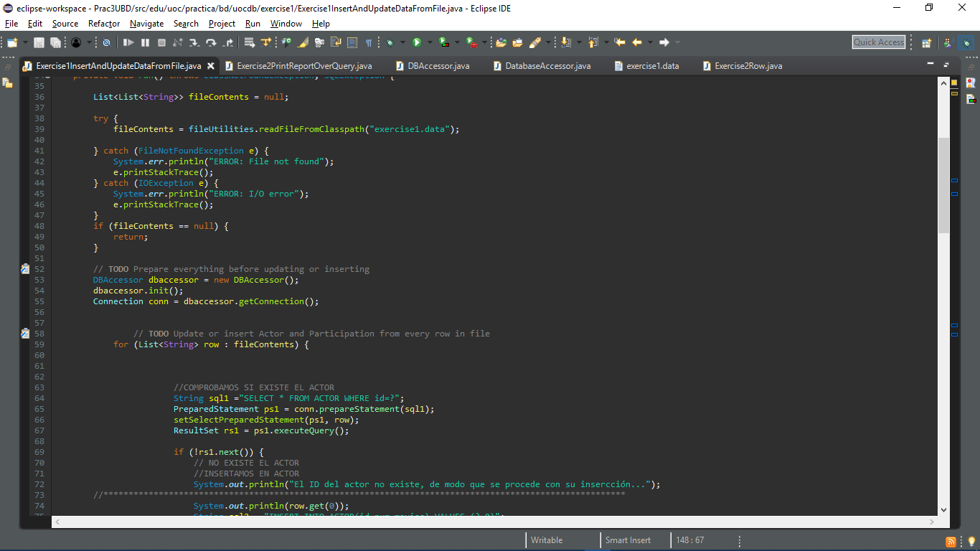Open the New wizard dropdown arrow
980x551 pixels.
click(x=25, y=42)
